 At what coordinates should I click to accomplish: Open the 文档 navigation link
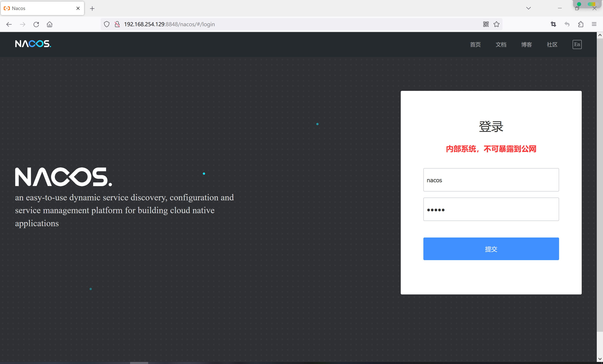click(x=501, y=44)
